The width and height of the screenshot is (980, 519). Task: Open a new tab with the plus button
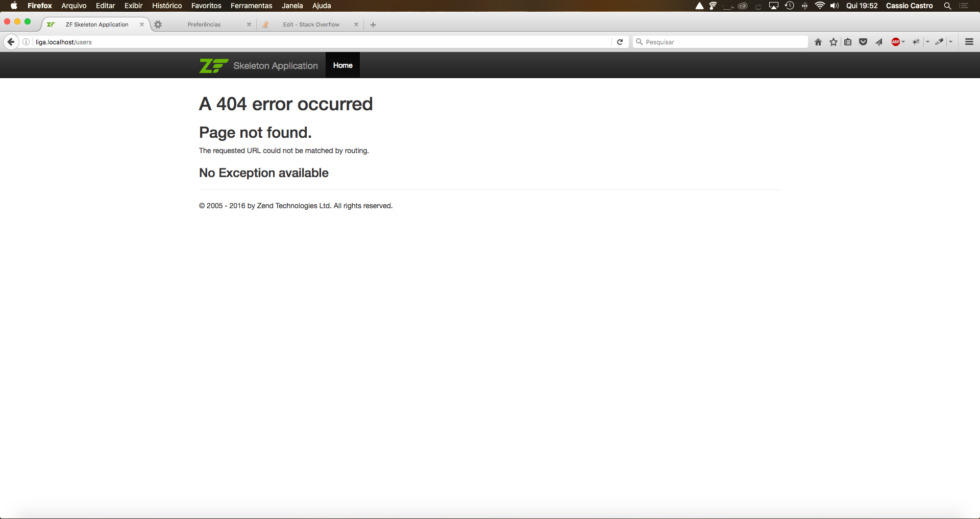point(373,24)
